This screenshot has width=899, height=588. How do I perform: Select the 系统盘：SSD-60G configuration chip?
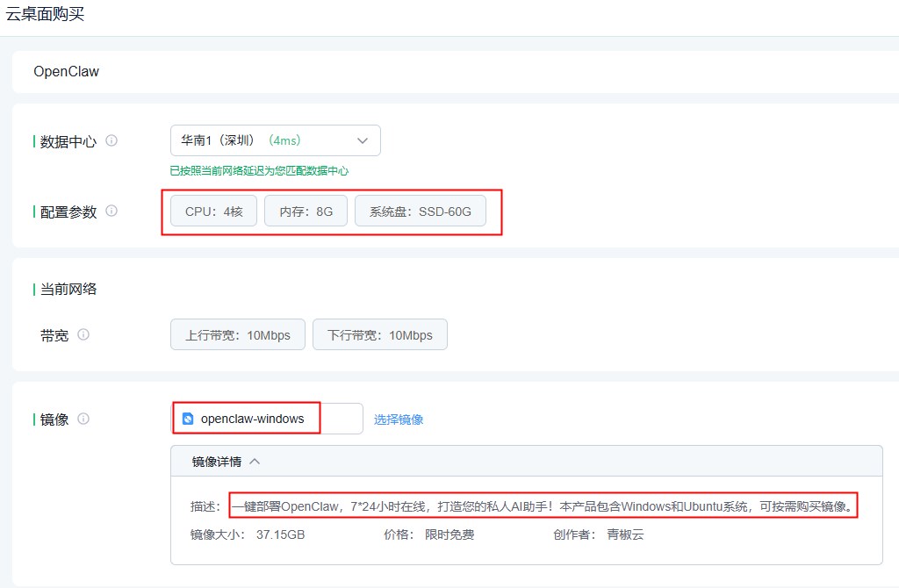tap(420, 212)
